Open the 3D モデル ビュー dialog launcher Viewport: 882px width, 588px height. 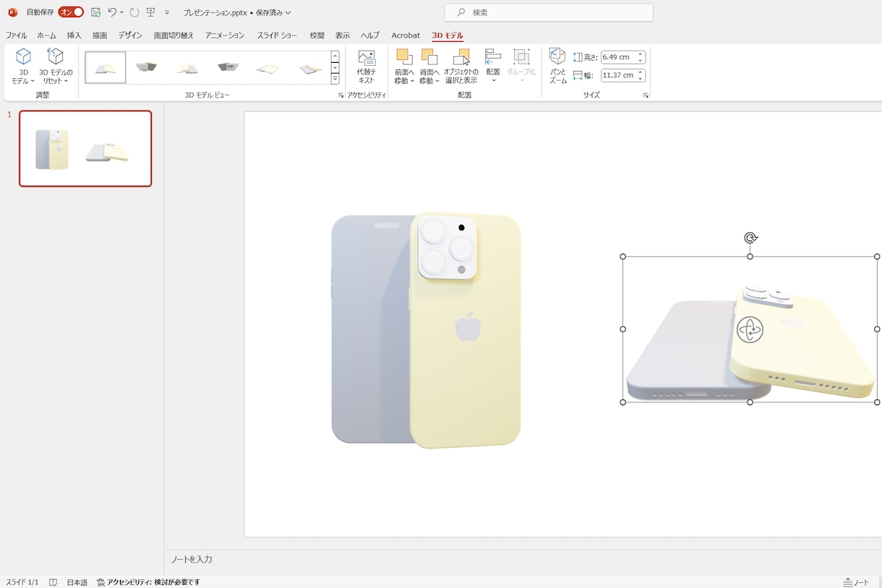[341, 95]
